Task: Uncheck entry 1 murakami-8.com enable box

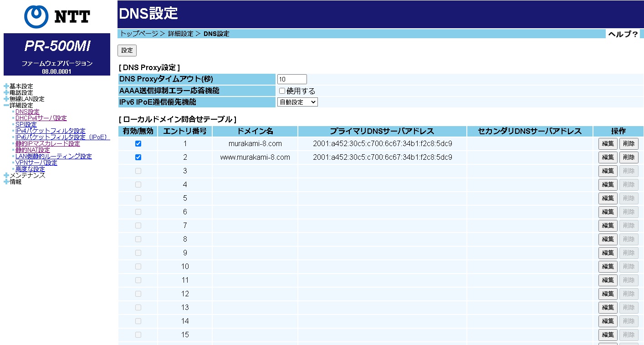Action: coord(138,144)
